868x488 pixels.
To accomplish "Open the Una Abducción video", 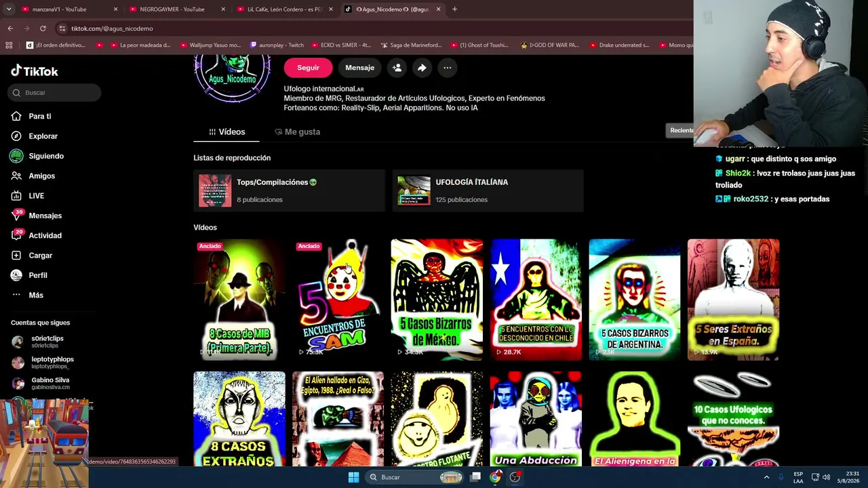I will [x=536, y=419].
